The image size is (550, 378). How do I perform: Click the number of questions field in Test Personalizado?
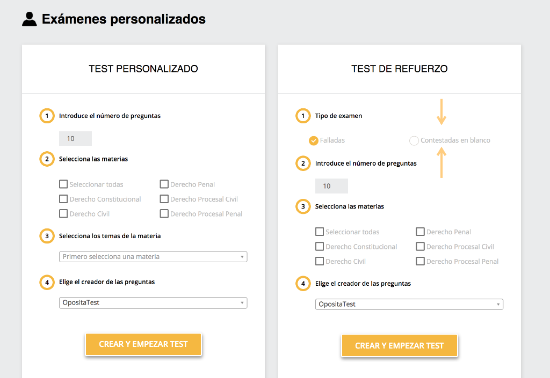click(75, 139)
